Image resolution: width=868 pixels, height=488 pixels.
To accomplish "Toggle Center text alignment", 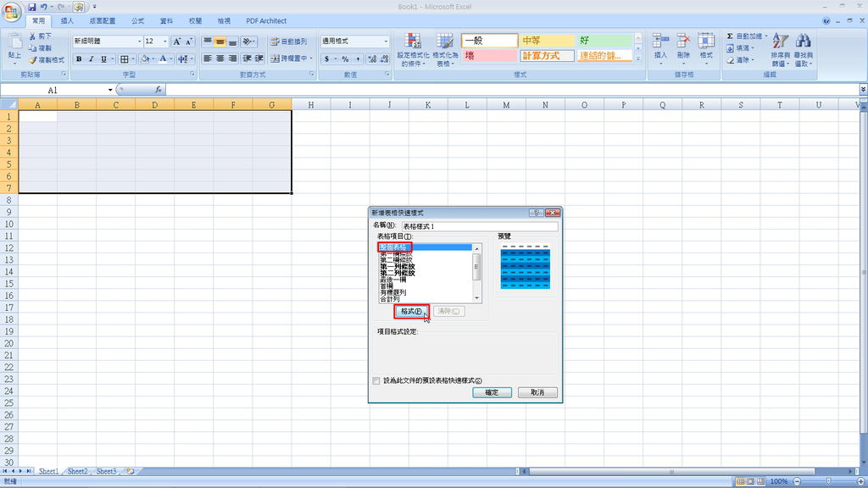I will [220, 58].
